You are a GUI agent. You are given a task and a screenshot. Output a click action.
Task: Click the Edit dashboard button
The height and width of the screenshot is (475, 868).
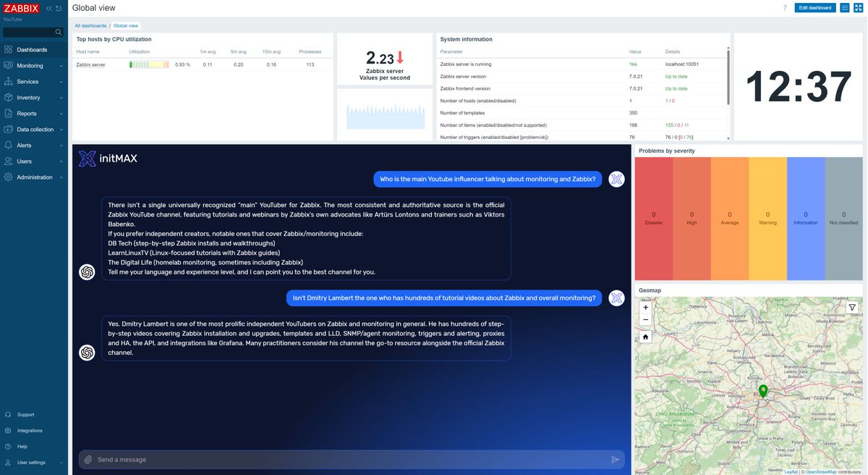click(x=814, y=8)
